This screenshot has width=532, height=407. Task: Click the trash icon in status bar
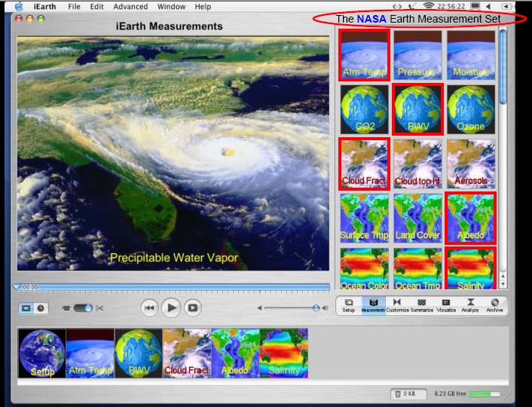[397, 393]
